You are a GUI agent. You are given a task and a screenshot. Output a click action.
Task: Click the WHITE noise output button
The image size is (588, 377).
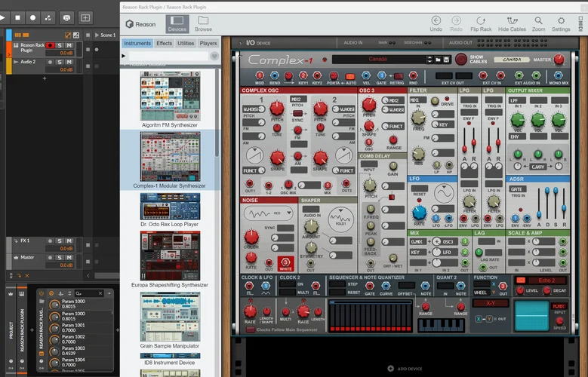tap(285, 264)
